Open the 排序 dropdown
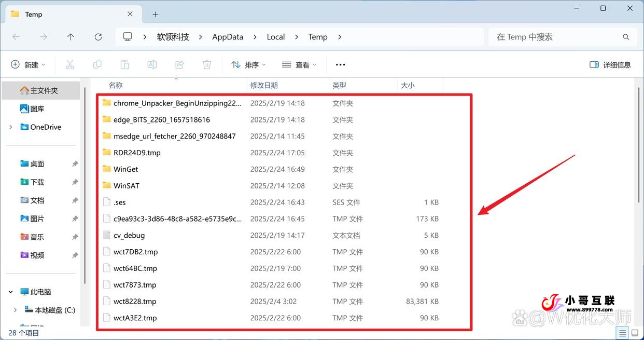Viewport: 644px width, 340px height. (x=248, y=64)
